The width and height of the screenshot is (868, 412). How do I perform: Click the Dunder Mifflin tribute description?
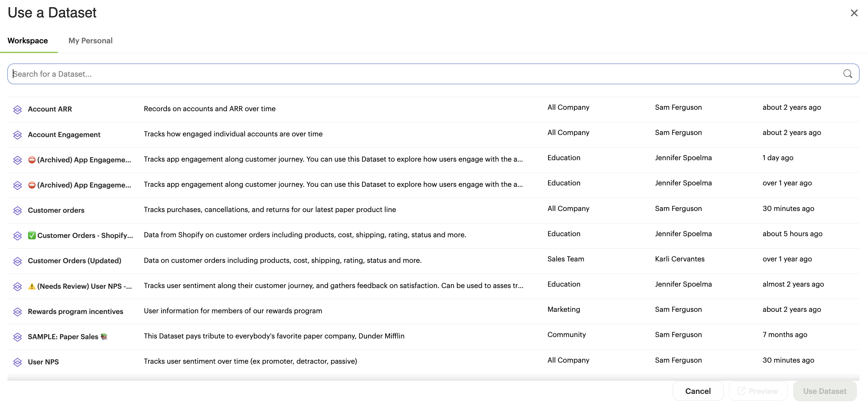274,336
